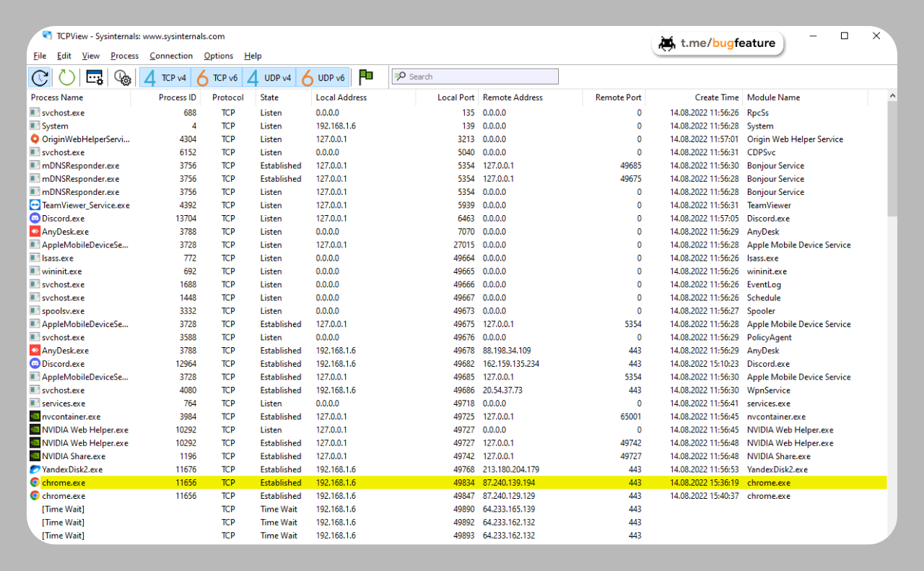Image resolution: width=924 pixels, height=571 pixels.
Task: Click AnyDesk.exe icon on Established row
Action: coord(35,351)
